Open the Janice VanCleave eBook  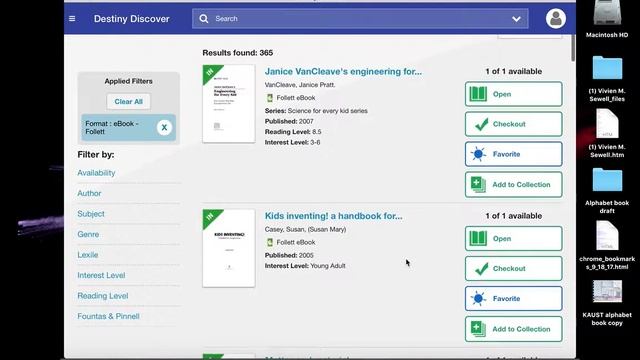(x=513, y=94)
